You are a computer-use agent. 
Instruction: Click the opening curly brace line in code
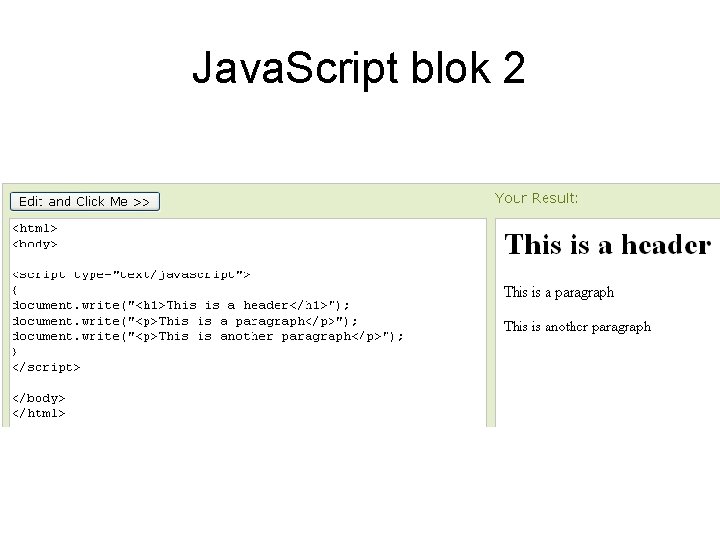pyautogui.click(x=15, y=290)
